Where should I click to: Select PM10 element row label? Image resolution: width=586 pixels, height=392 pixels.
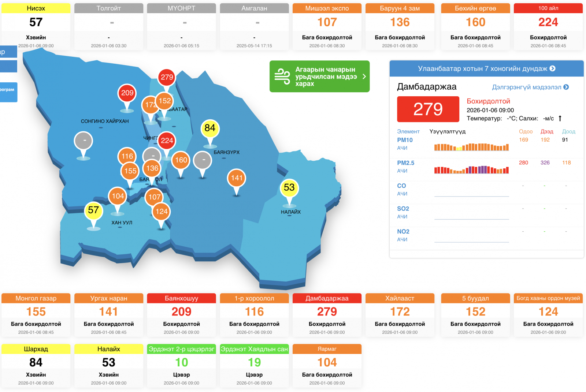pos(405,140)
